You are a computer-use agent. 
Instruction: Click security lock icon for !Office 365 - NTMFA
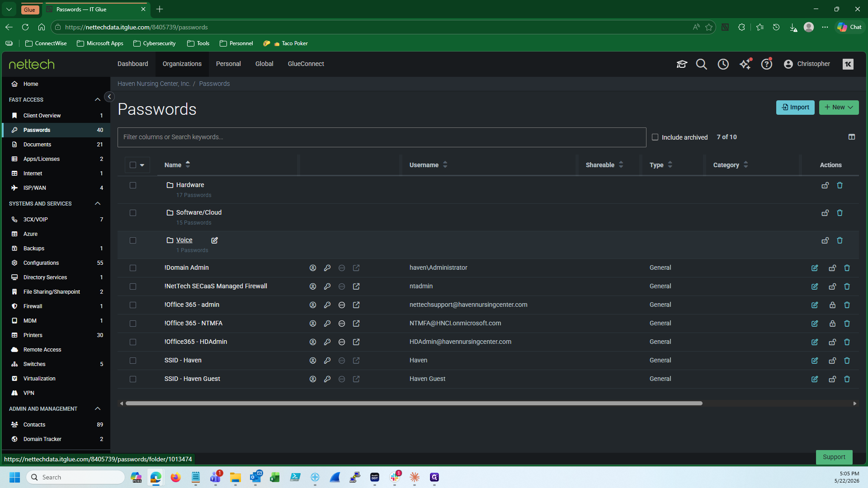coord(832,324)
